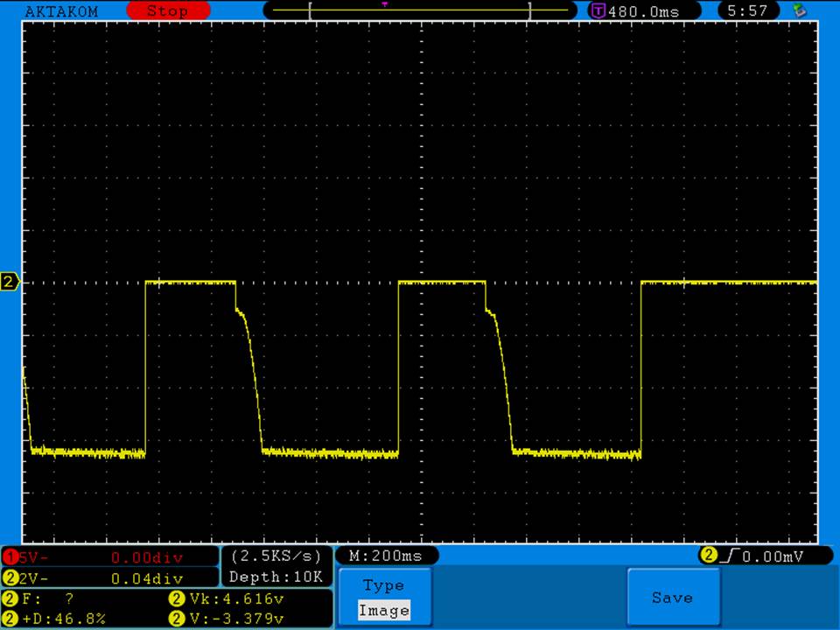Click the waveform memory position bar at top
The image size is (840, 630).
[420, 10]
